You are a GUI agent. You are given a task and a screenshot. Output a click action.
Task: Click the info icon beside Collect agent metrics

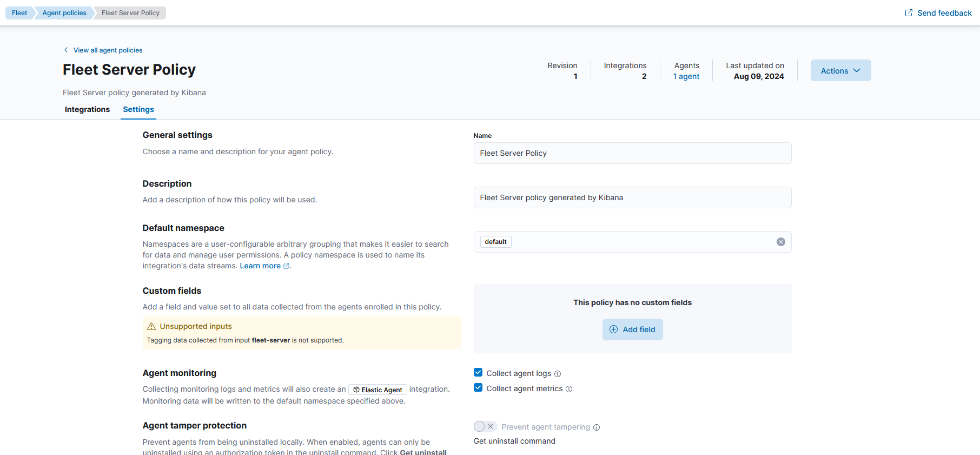click(x=569, y=389)
